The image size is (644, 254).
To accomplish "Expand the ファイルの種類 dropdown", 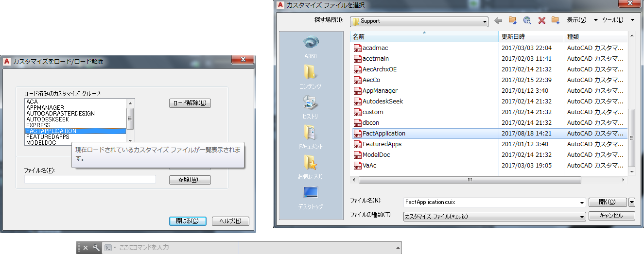I will click(x=582, y=217).
